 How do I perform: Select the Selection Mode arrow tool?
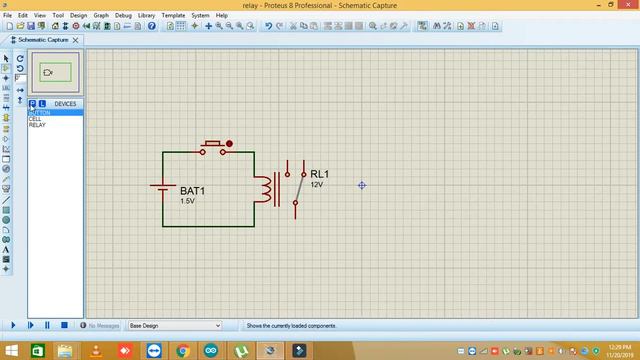click(6, 58)
